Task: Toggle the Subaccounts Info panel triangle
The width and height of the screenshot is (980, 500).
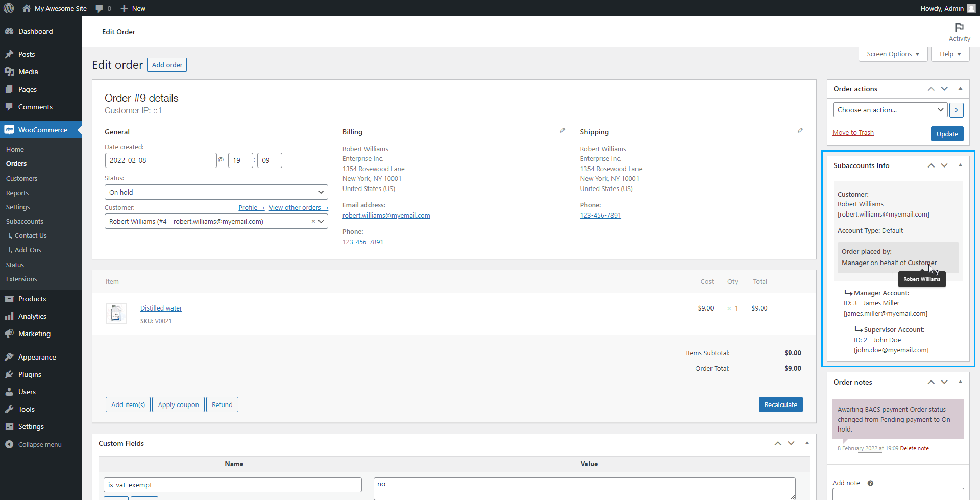Action: [x=960, y=165]
